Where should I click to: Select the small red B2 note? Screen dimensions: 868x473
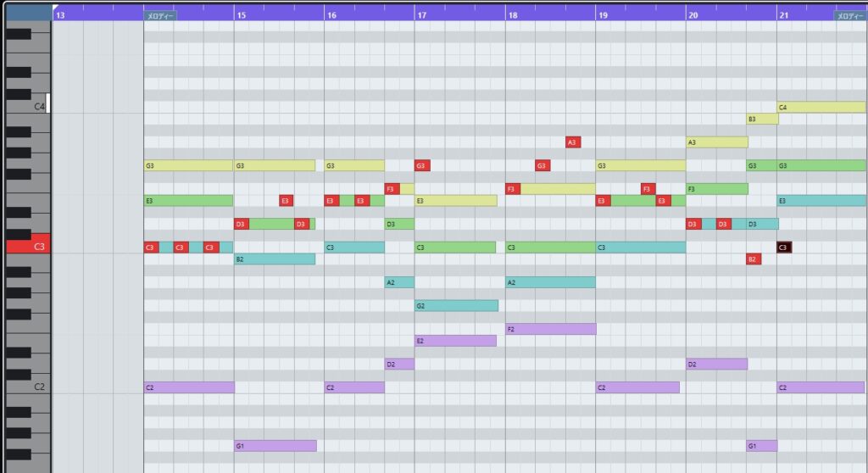pos(753,259)
